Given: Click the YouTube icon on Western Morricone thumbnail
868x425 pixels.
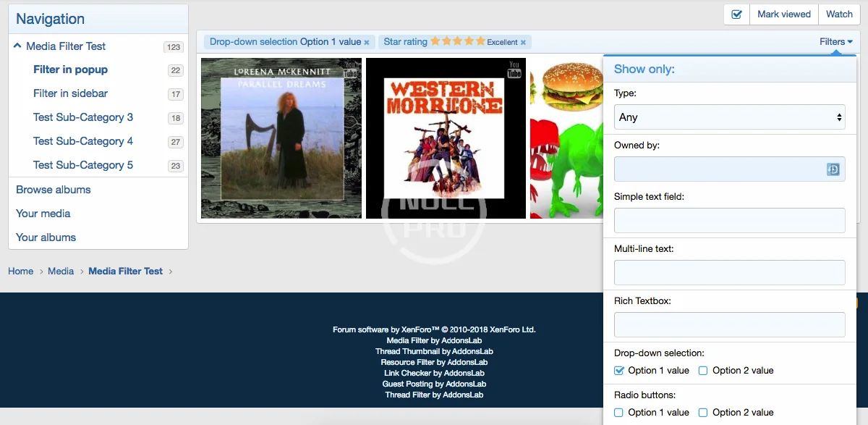Looking at the screenshot, I should (x=514, y=70).
